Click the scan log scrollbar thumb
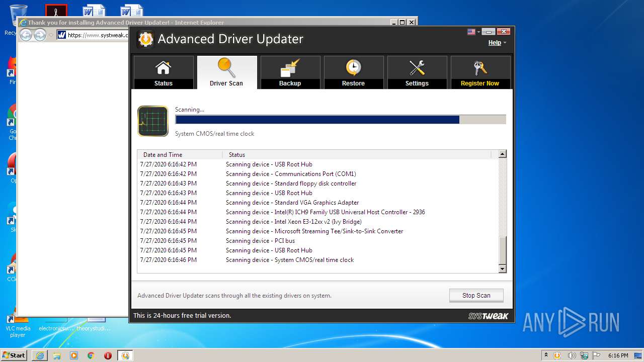 (x=502, y=250)
